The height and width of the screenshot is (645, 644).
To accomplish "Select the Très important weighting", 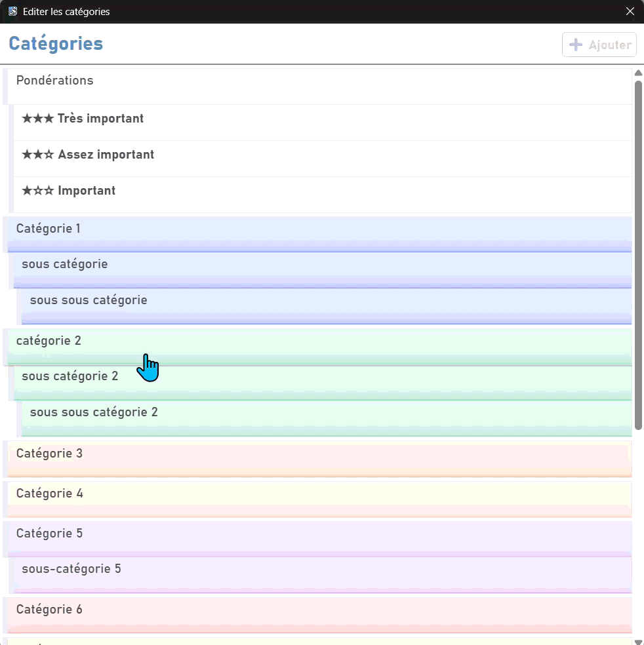I will tap(323, 123).
